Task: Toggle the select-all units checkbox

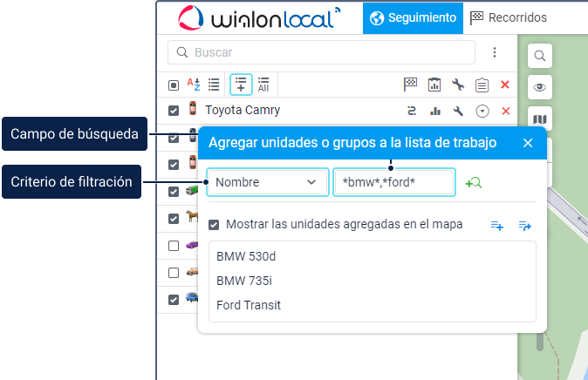Action: tap(174, 85)
